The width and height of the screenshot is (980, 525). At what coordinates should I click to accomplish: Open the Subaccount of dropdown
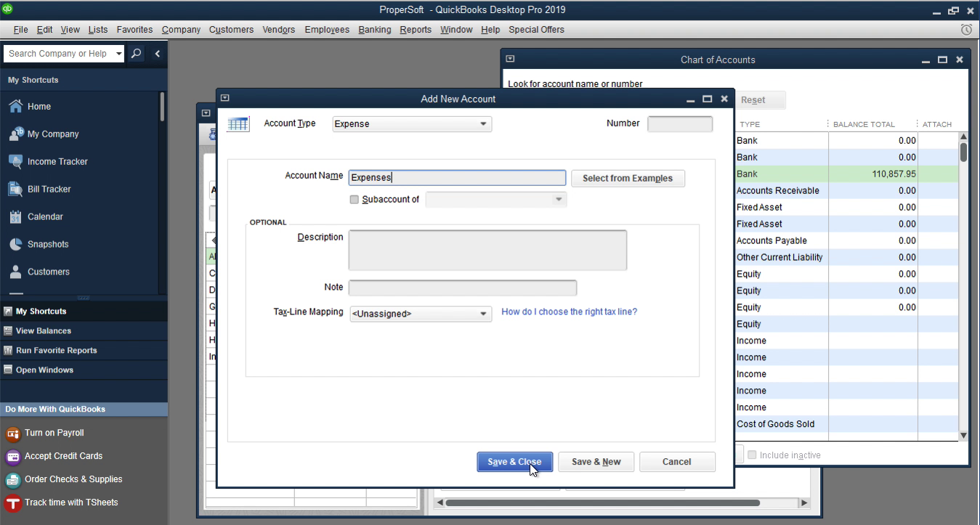tap(495, 200)
